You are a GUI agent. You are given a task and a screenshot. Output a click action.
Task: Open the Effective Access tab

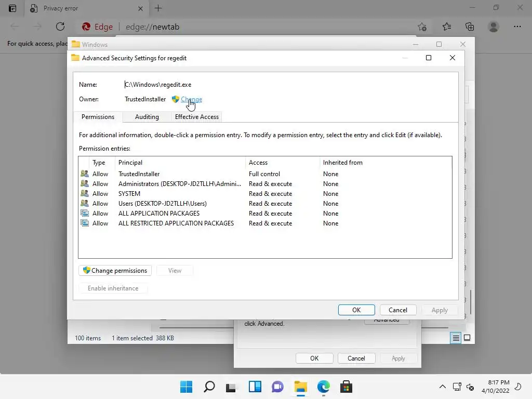(x=197, y=117)
